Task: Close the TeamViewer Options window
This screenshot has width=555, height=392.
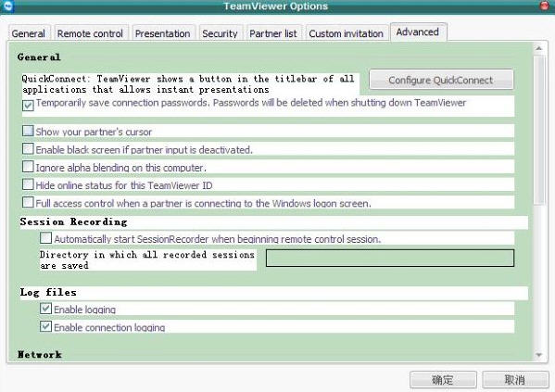Action: [545, 6]
